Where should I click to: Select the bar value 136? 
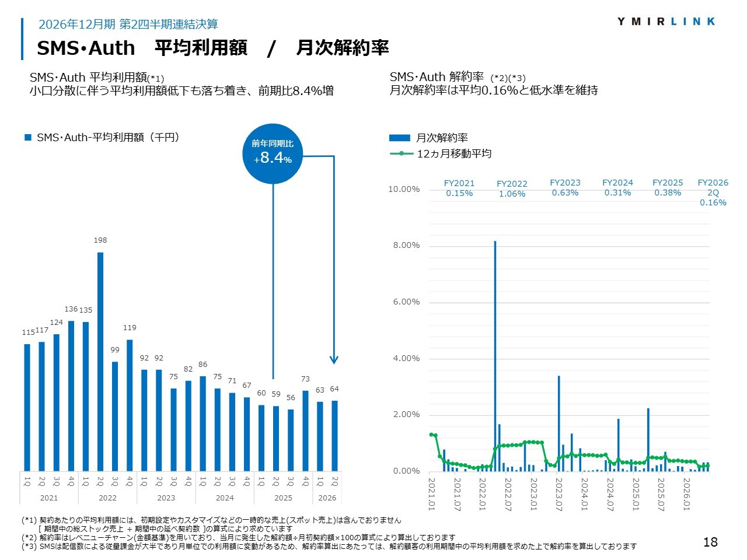pyautogui.click(x=71, y=309)
